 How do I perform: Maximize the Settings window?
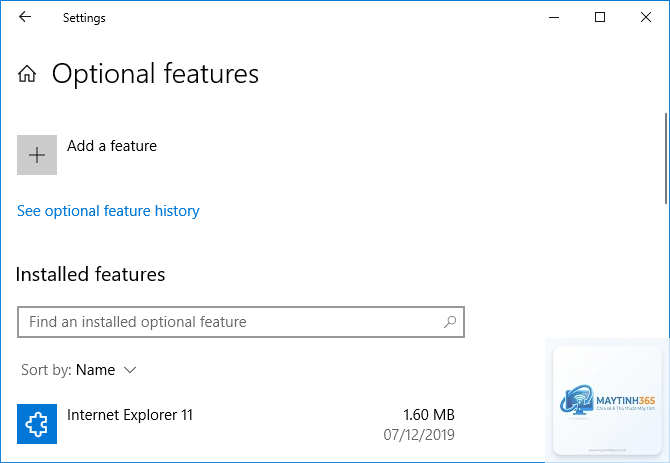click(x=600, y=18)
